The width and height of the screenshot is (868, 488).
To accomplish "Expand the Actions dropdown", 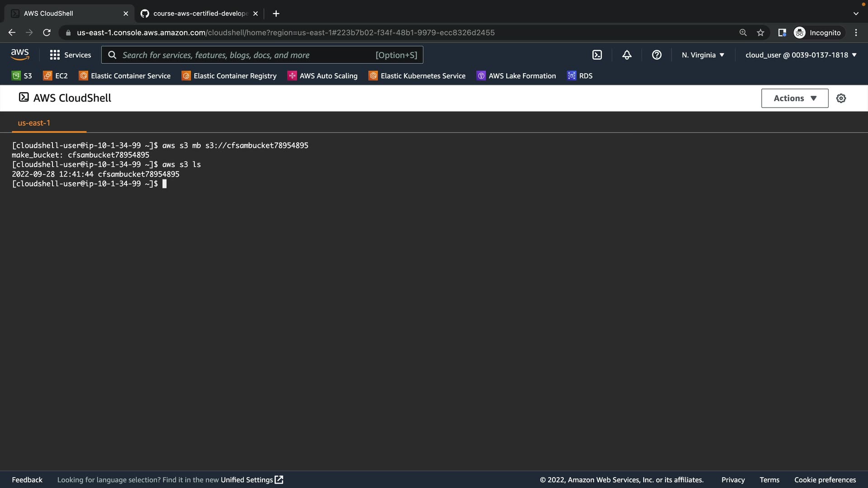I will point(794,98).
